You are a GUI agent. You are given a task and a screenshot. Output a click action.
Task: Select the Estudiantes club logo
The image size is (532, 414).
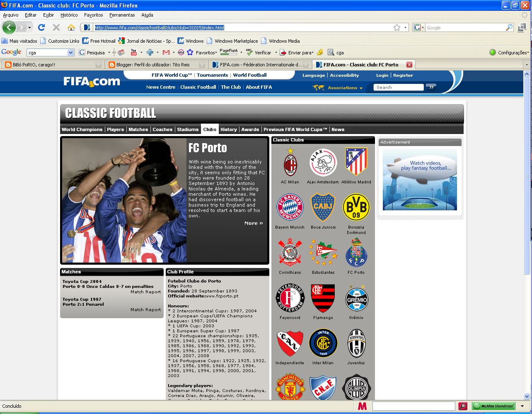click(x=323, y=252)
